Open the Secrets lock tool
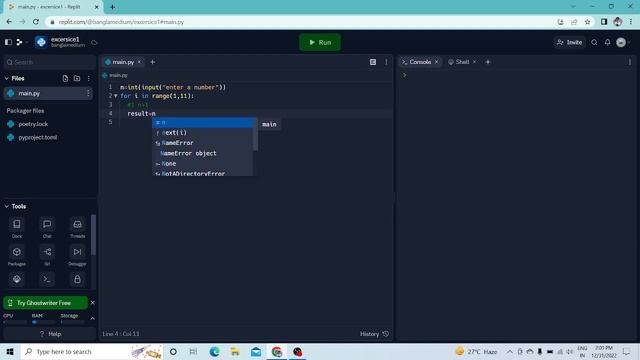This screenshot has width=640, height=360. coord(77,279)
